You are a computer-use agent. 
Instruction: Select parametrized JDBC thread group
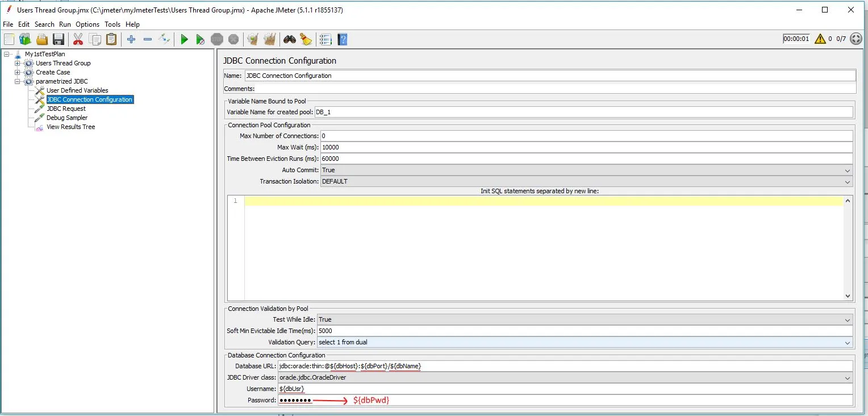coord(61,81)
